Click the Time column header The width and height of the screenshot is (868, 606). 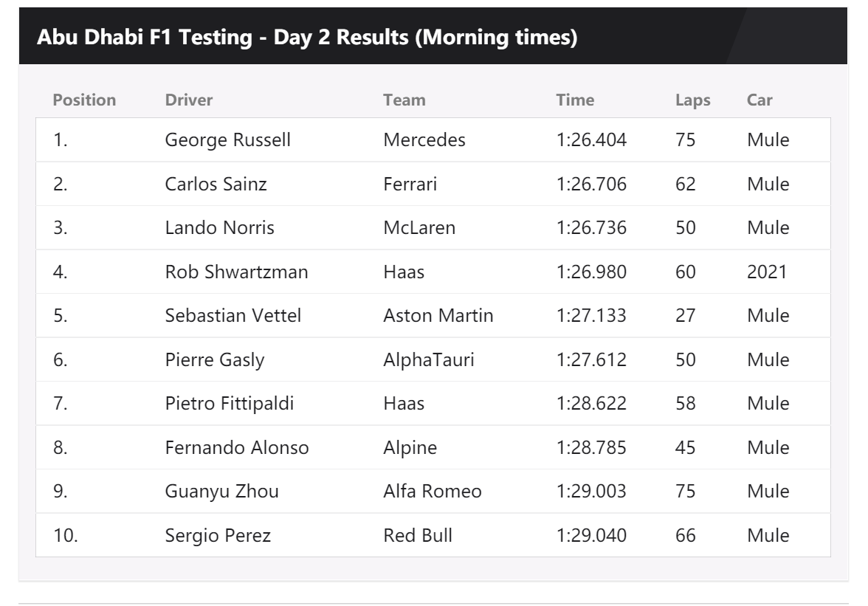(x=575, y=100)
